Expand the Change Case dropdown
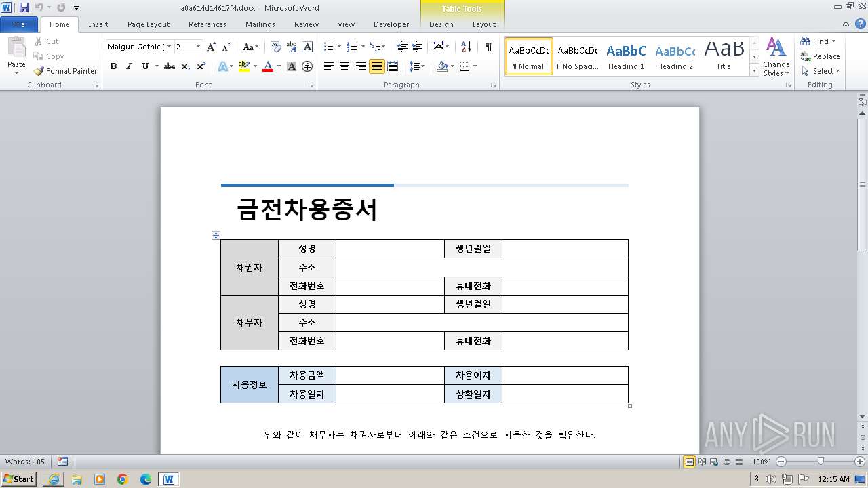This screenshot has height=488, width=868. (250, 47)
